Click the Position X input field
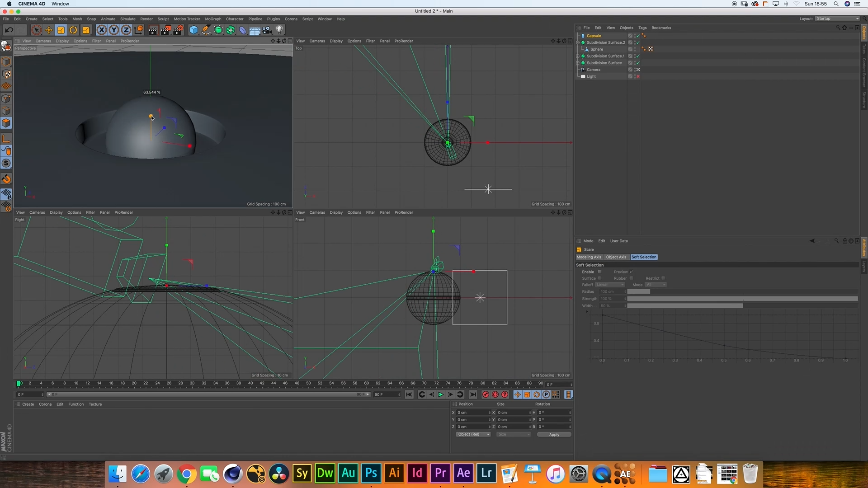The height and width of the screenshot is (488, 868). pyautogui.click(x=472, y=413)
